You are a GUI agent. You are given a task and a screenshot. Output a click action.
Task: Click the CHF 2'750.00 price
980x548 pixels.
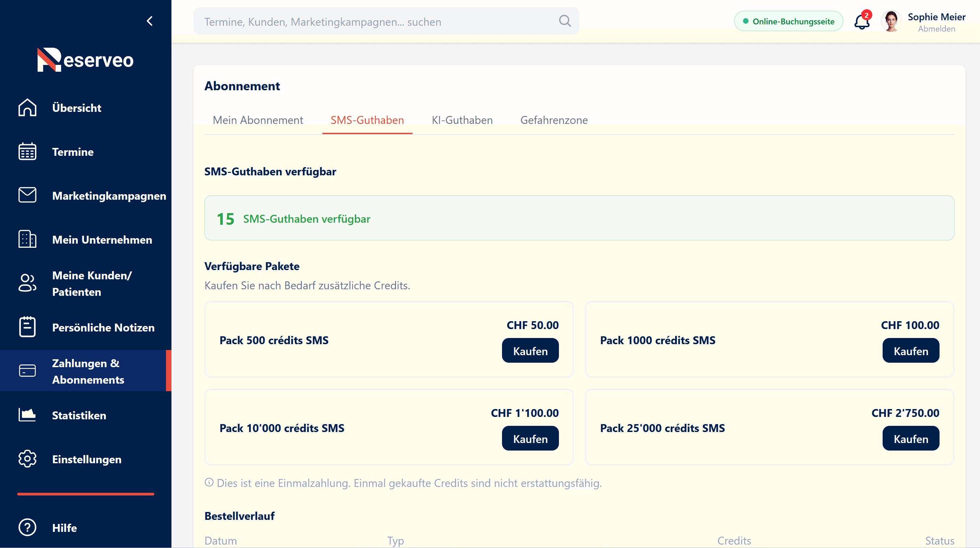[905, 413]
